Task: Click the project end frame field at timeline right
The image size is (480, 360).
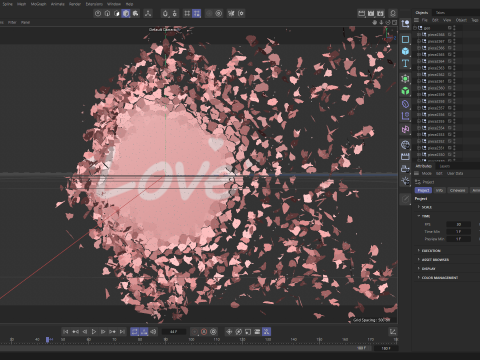Action: coord(385,348)
